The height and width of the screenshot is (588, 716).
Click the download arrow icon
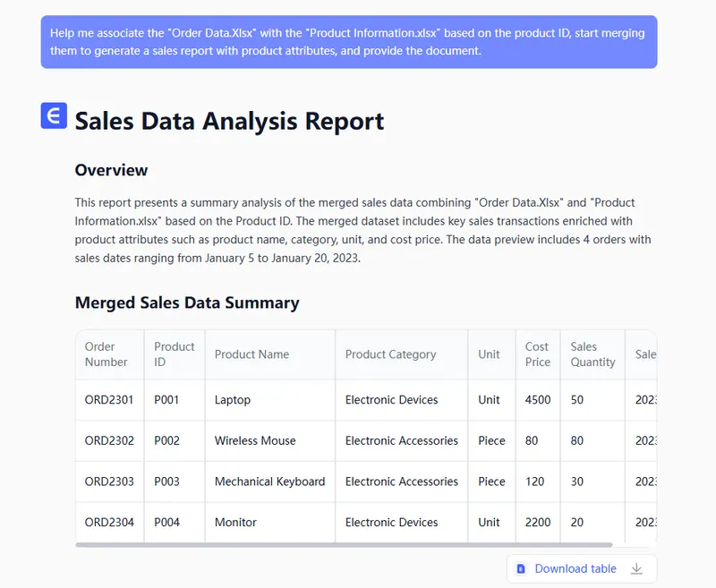[636, 568]
